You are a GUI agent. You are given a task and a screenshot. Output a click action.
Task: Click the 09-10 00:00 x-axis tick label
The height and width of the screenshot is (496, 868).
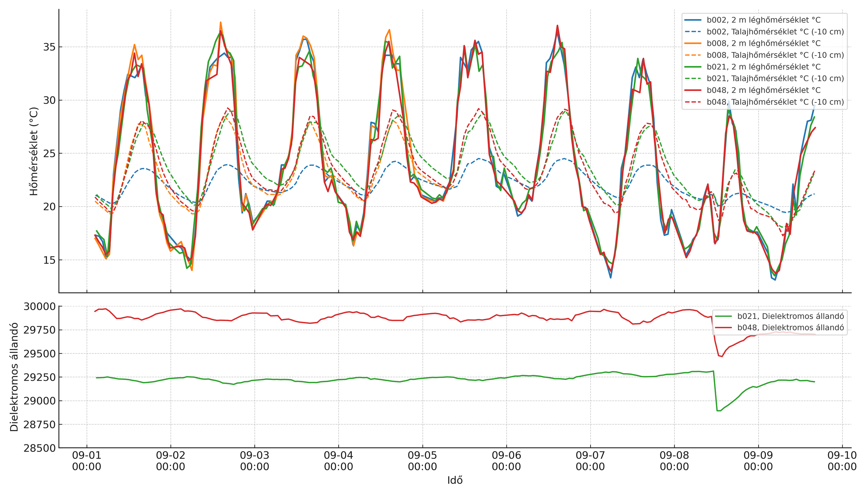(842, 461)
